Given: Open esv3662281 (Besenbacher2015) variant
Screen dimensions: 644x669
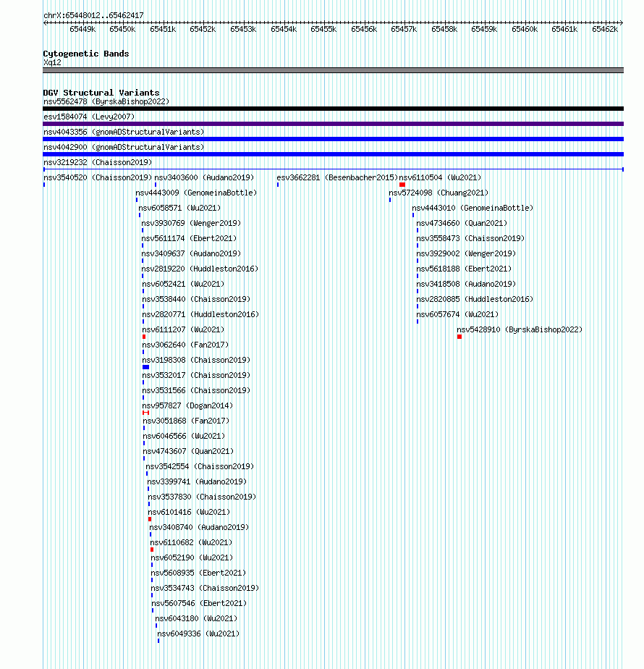Looking at the screenshot, I should 337,177.
